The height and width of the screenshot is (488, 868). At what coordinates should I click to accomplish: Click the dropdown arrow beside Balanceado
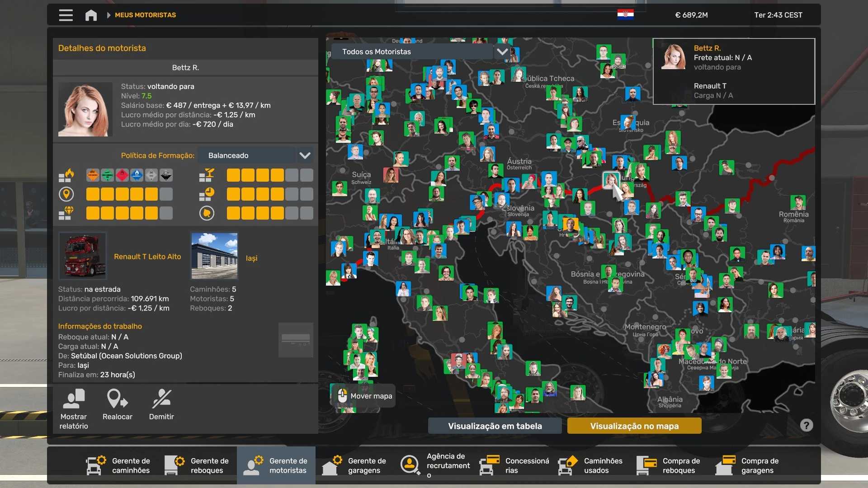(x=305, y=155)
